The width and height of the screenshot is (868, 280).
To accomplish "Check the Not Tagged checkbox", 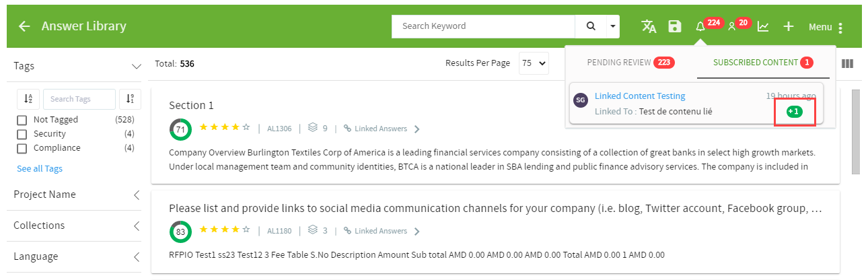I will [22, 120].
